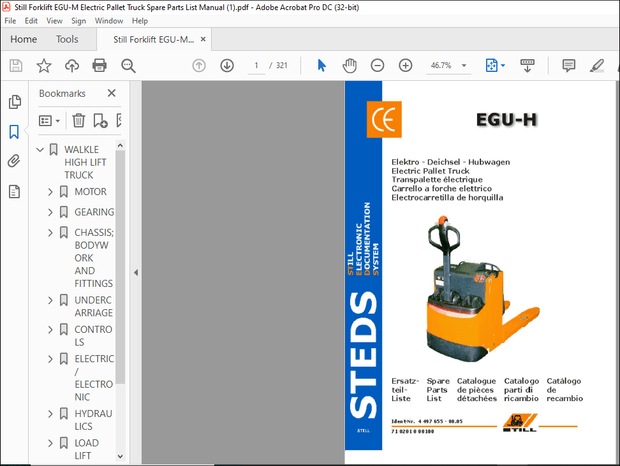The width and height of the screenshot is (620, 466).
Task: Click the fit page view icon
Action: pos(491,66)
